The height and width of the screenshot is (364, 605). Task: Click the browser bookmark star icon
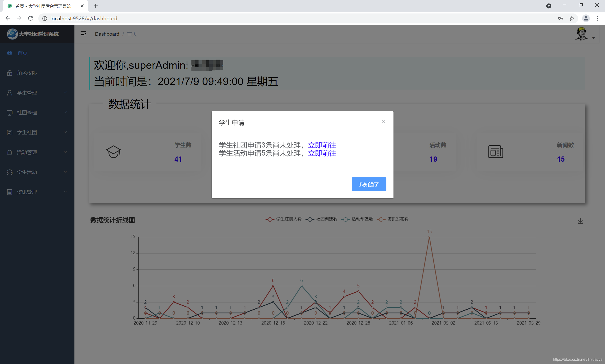tap(572, 18)
